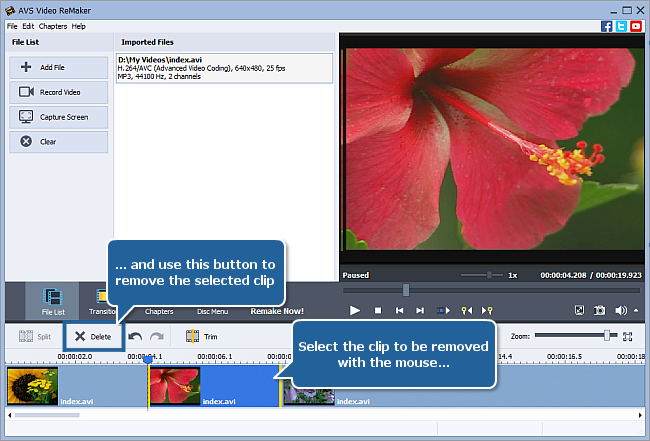Step to the previous frame

click(x=399, y=310)
